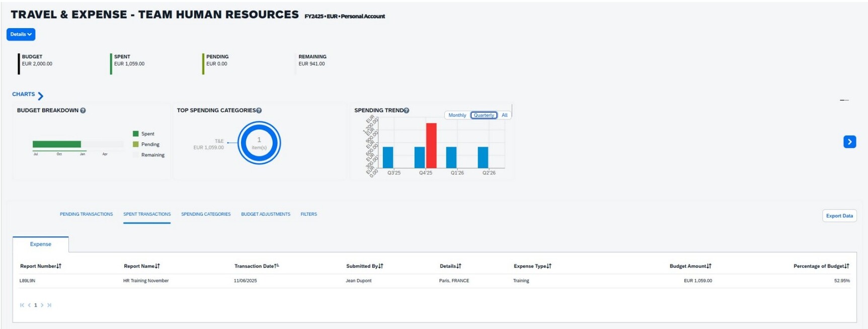Sort by Report Number column
The image size is (868, 329).
[x=41, y=266]
